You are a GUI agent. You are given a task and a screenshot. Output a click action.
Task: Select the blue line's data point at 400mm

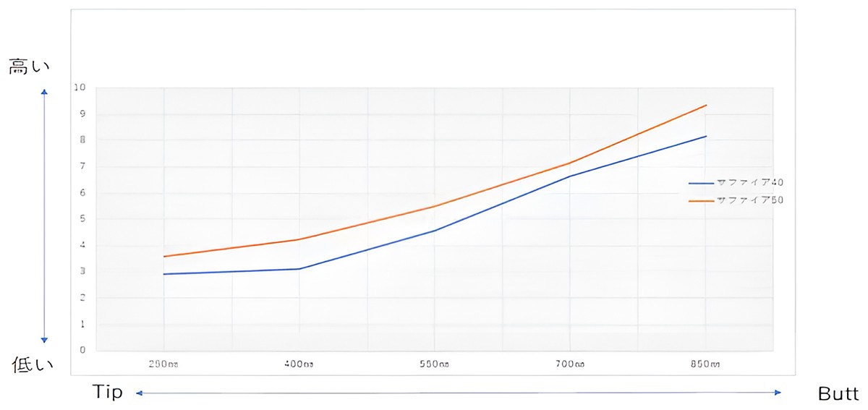(299, 269)
